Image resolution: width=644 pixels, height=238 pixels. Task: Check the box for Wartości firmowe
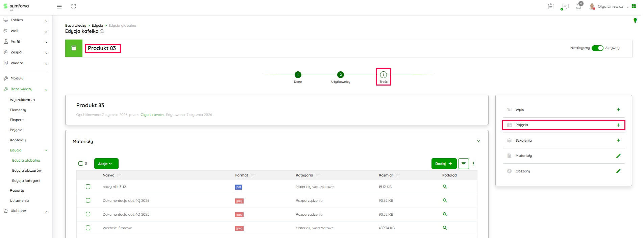tap(88, 228)
